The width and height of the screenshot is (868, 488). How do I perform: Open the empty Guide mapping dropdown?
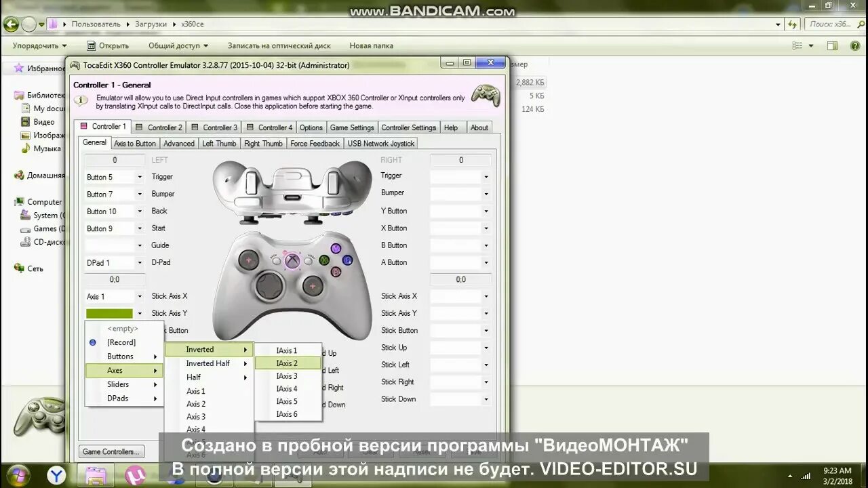[x=140, y=245]
